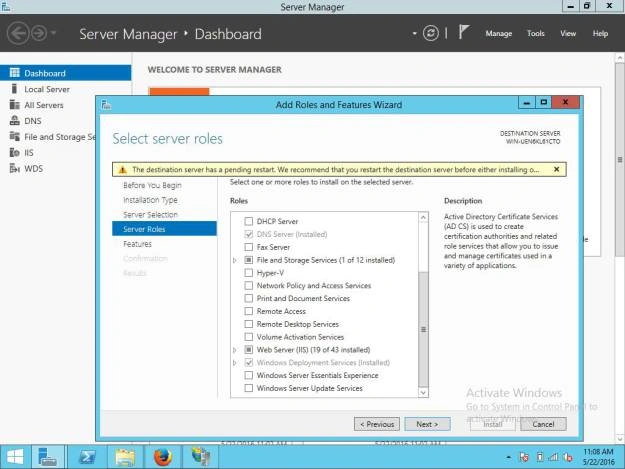Click the Local Server icon
Viewport: 625px width, 469px height.
click(14, 88)
